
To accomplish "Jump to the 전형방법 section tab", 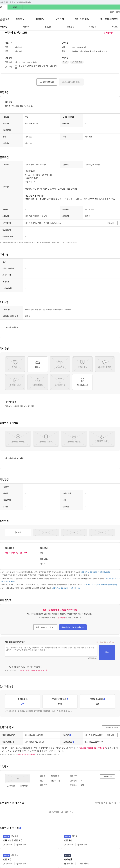I will [93, 27].
